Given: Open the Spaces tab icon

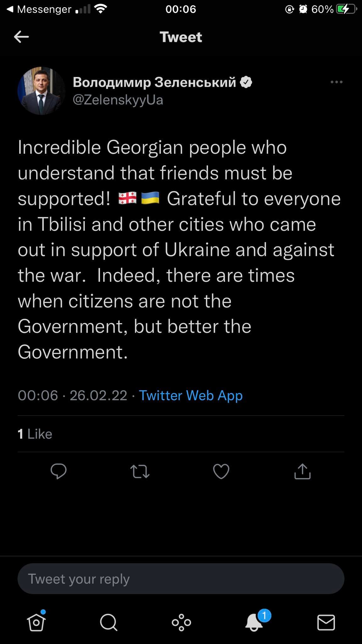Looking at the screenshot, I should pyautogui.click(x=181, y=622).
